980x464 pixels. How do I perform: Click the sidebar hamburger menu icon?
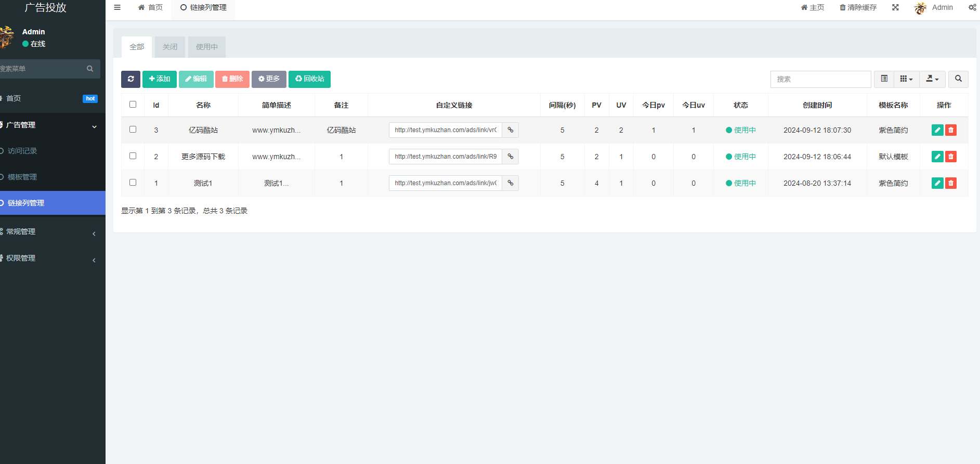[117, 7]
